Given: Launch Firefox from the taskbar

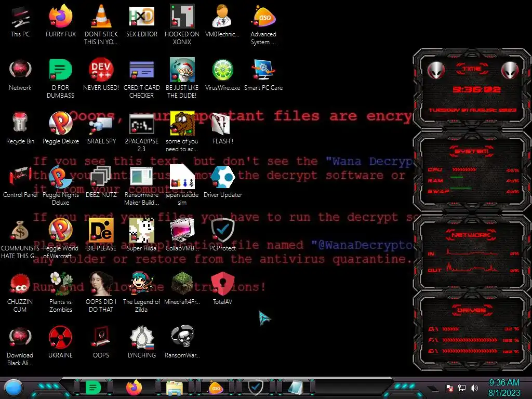Looking at the screenshot, I should pyautogui.click(x=134, y=388).
